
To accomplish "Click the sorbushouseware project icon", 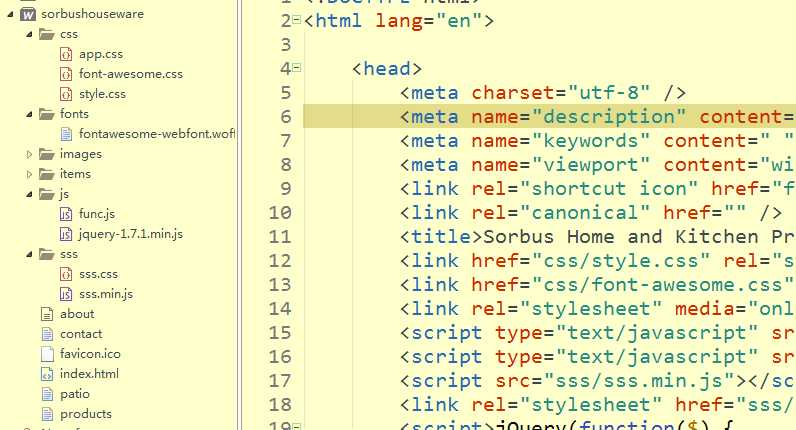I will tap(28, 14).
